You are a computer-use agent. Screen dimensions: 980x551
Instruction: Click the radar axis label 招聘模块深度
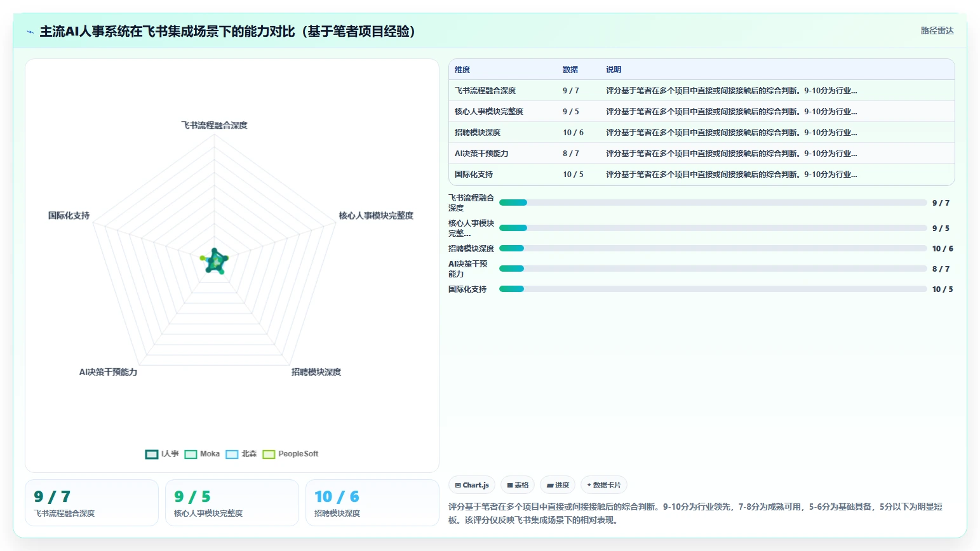(316, 372)
